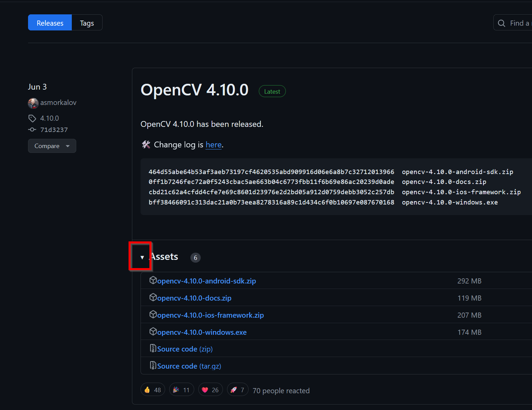Screen dimensions: 532x410
Task: Click the zip file icon beside Source code (zip)
Action: pos(153,348)
